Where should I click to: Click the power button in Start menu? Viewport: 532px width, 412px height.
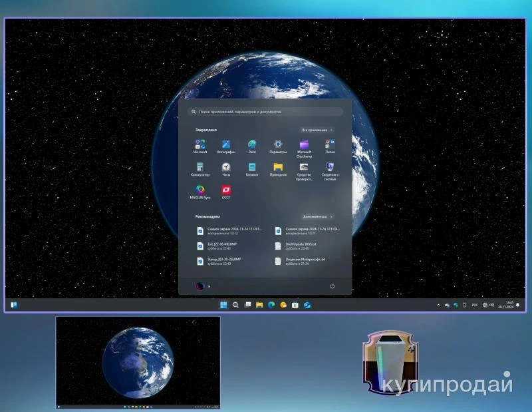click(332, 286)
